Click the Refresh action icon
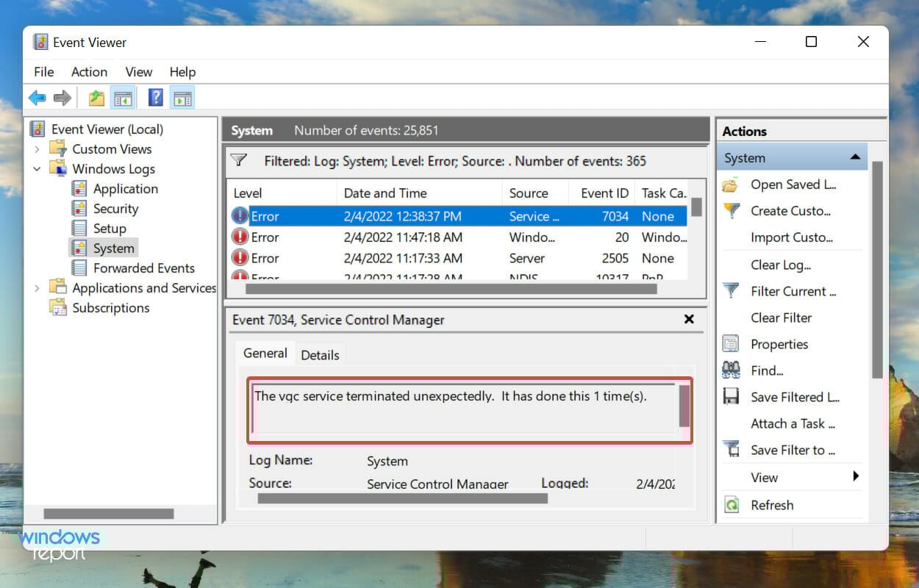 coord(732,505)
